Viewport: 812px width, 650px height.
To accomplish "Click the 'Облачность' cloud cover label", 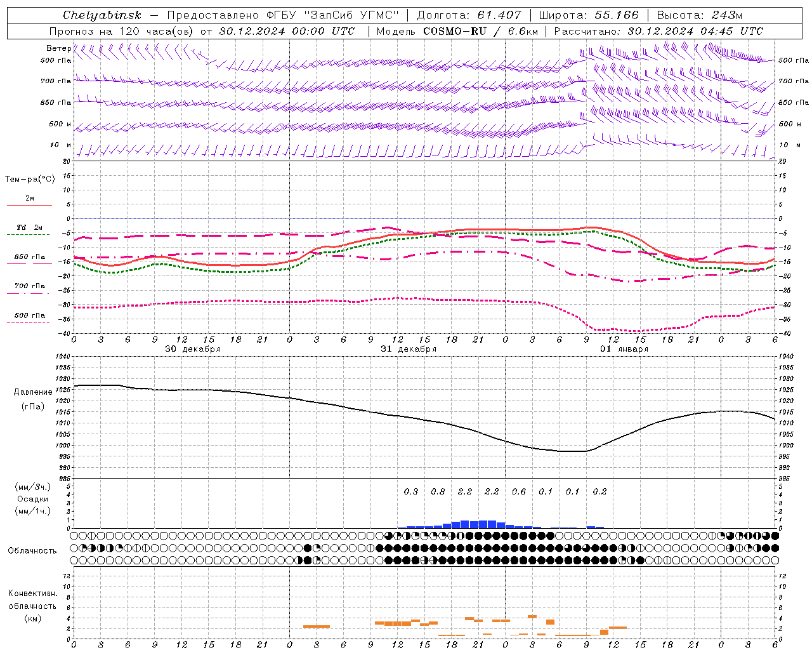I will click(32, 551).
